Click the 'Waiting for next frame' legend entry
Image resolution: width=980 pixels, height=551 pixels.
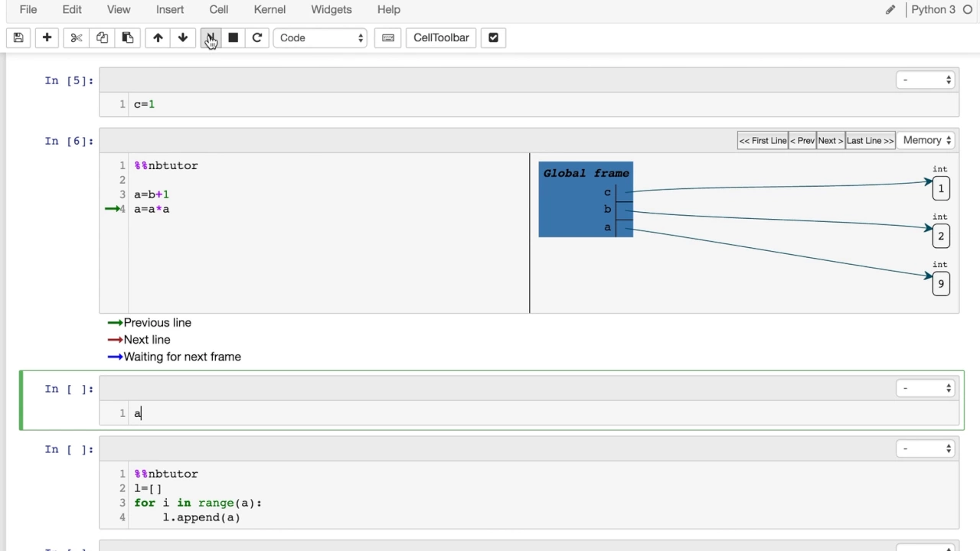[174, 357]
